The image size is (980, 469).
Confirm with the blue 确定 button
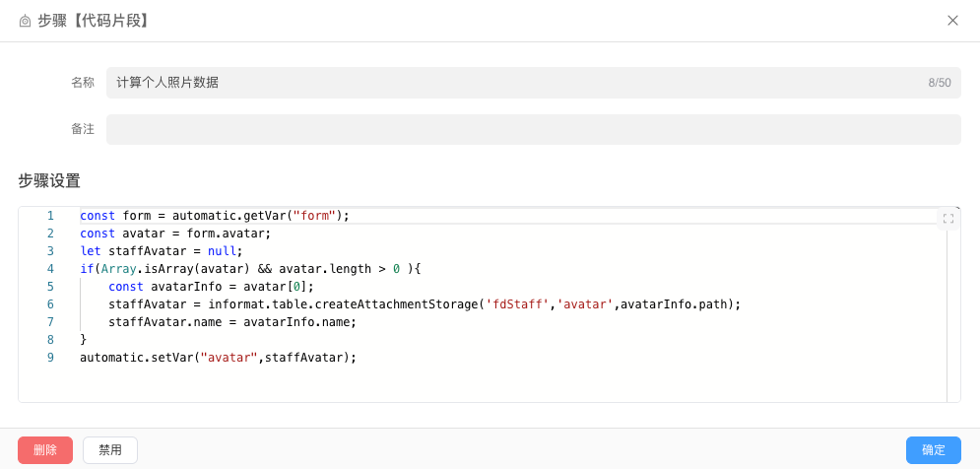click(x=933, y=450)
